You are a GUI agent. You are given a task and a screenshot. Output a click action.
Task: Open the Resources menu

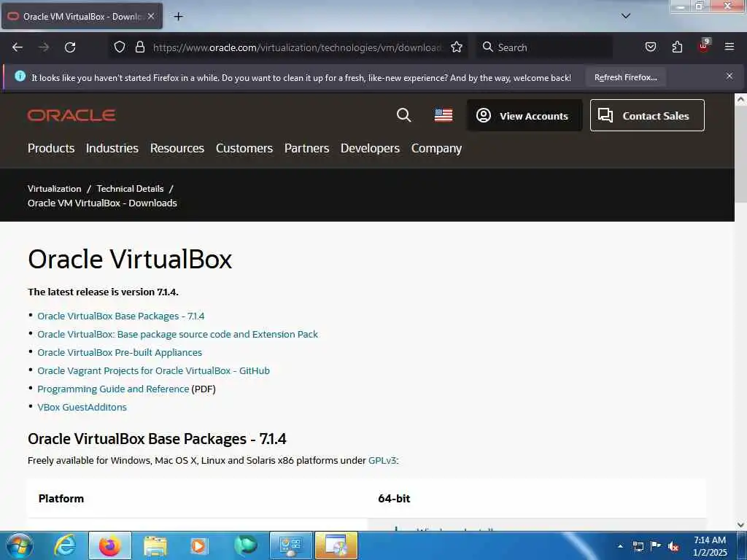[x=177, y=148]
